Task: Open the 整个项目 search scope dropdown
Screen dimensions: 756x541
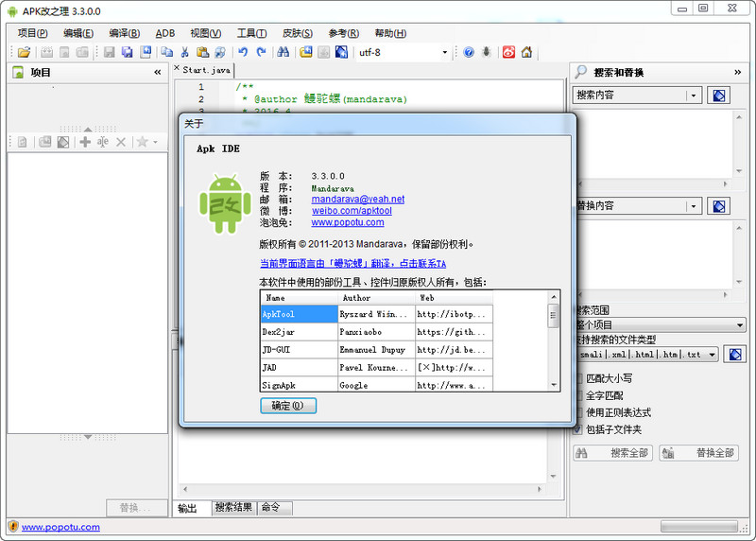Action: point(740,325)
